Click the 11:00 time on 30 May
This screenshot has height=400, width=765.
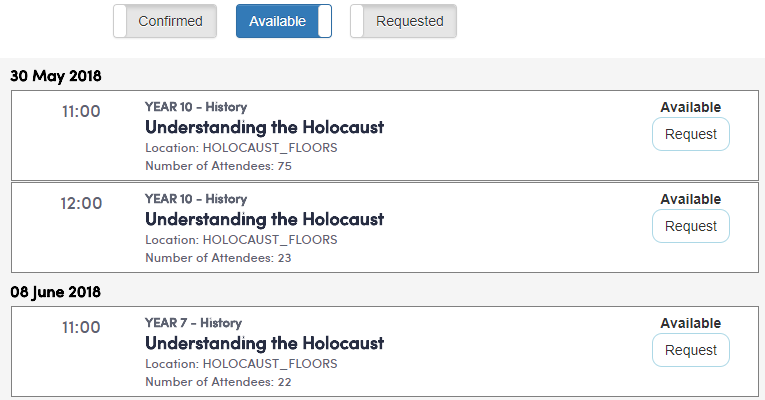point(81,111)
